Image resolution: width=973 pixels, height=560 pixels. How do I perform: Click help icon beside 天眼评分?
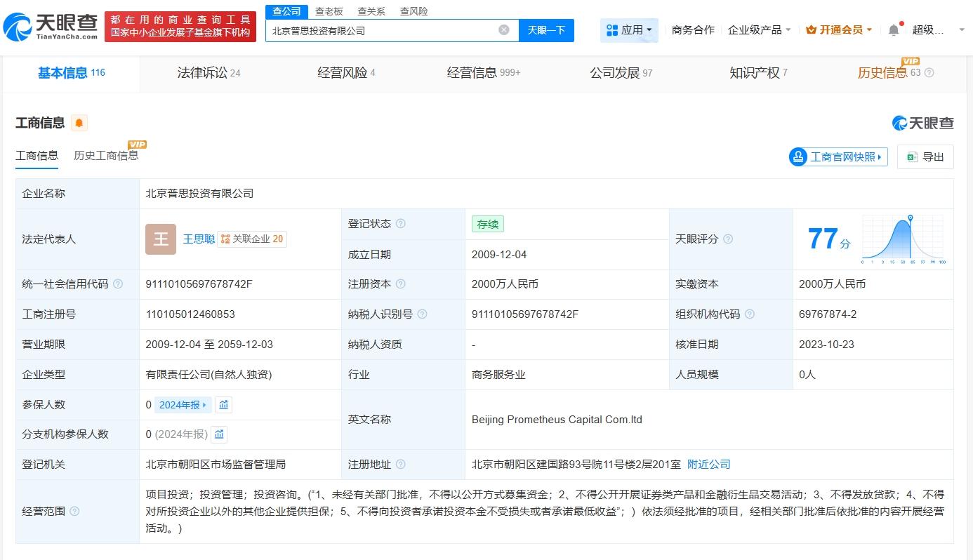728,239
